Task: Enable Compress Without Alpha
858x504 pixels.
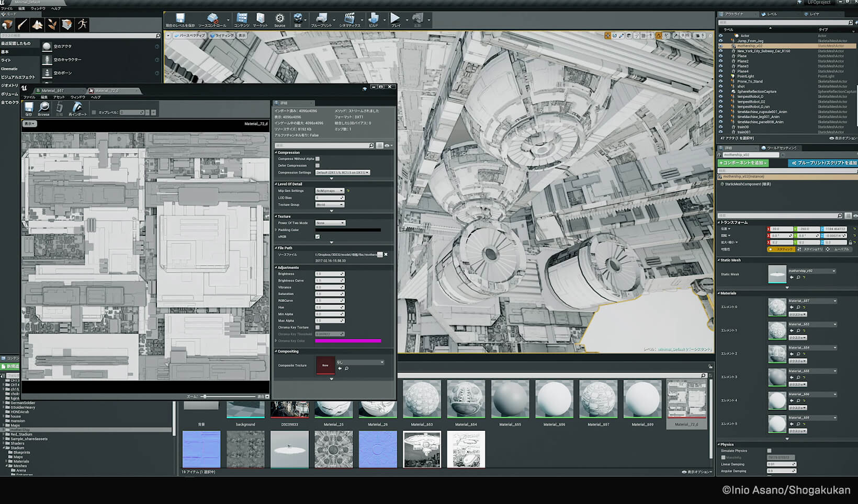Action: pyautogui.click(x=318, y=158)
